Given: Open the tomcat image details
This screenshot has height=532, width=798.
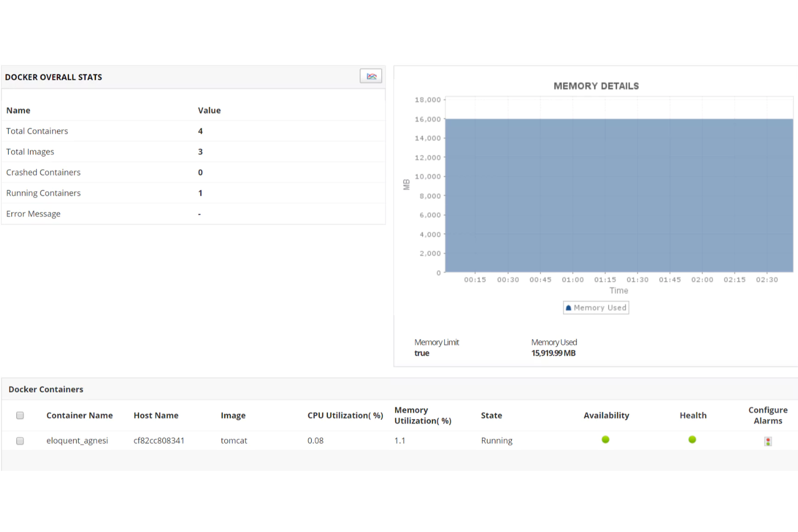Looking at the screenshot, I should 233,440.
